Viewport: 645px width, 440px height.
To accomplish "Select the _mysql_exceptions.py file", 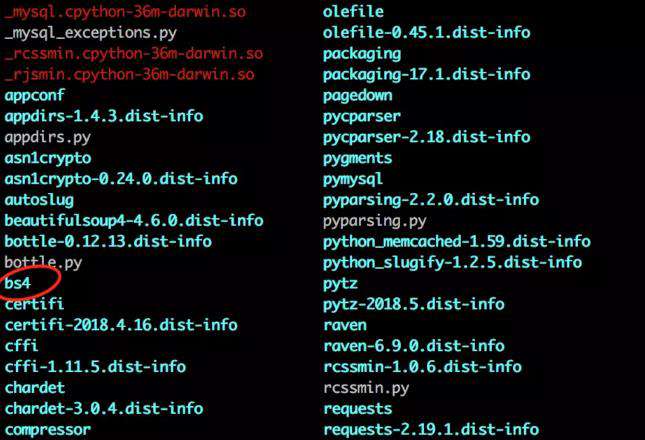I will [90, 33].
